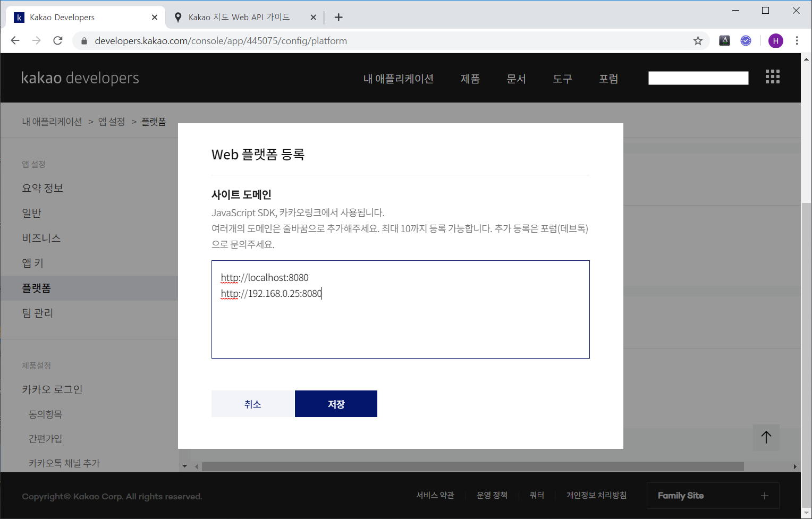Viewport: 812px width, 519px height.
Task: Go back with the browser back arrow
Action: (15, 41)
